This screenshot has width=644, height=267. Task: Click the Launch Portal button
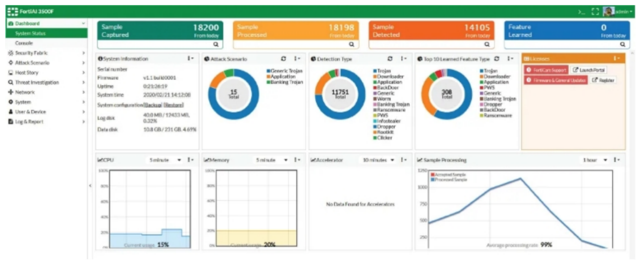tap(589, 70)
